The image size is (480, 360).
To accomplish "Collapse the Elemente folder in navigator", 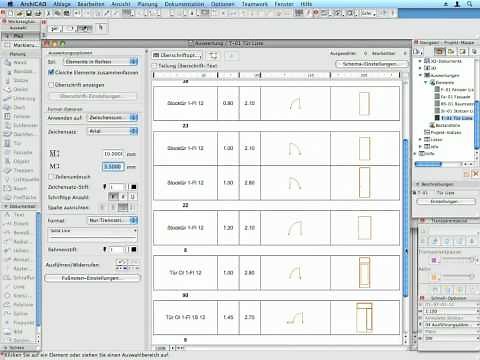I will coord(426,82).
